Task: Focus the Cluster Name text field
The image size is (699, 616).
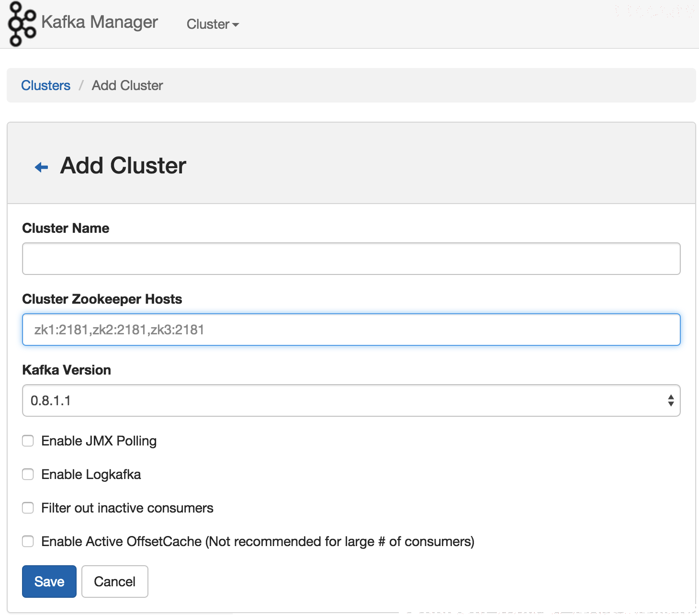Action: (351, 259)
